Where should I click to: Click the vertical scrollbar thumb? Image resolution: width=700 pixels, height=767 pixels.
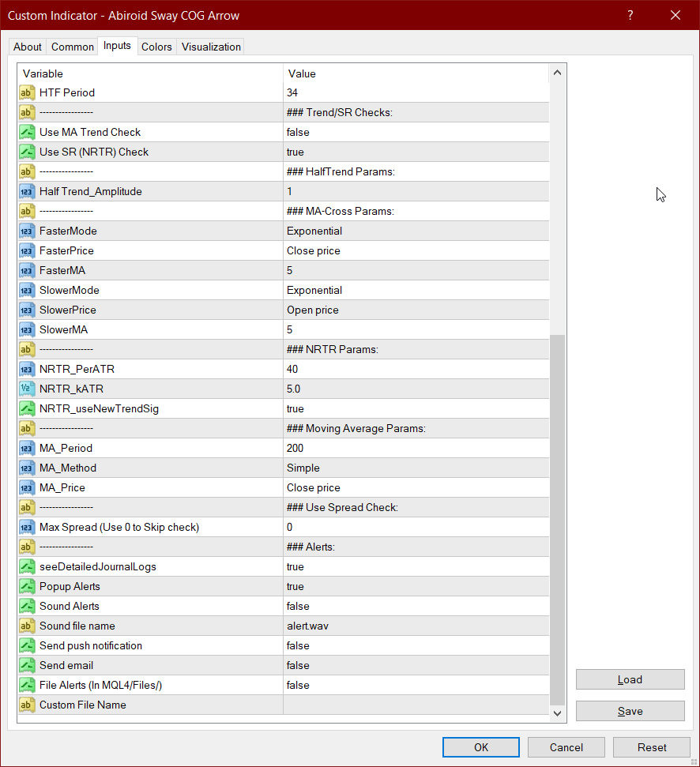[557, 520]
